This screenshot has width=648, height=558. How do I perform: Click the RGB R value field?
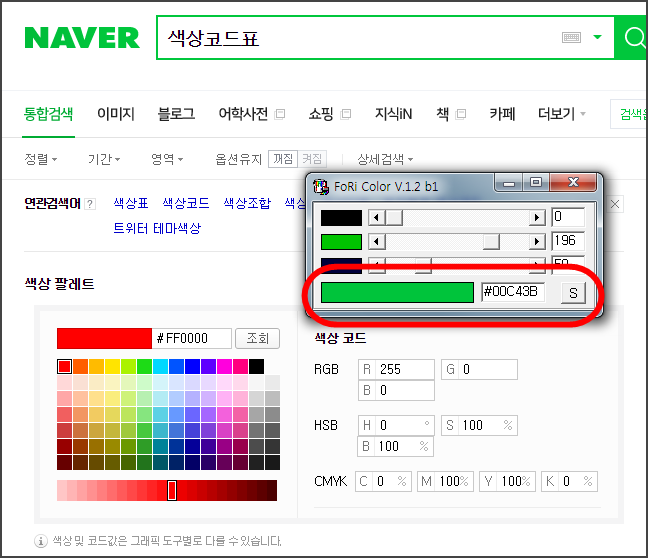point(396,370)
